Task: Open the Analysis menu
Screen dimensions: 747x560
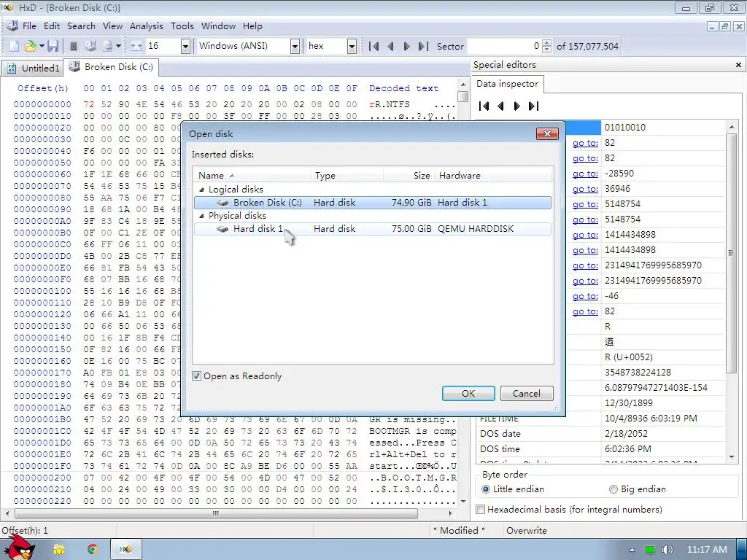Action: pos(146,26)
